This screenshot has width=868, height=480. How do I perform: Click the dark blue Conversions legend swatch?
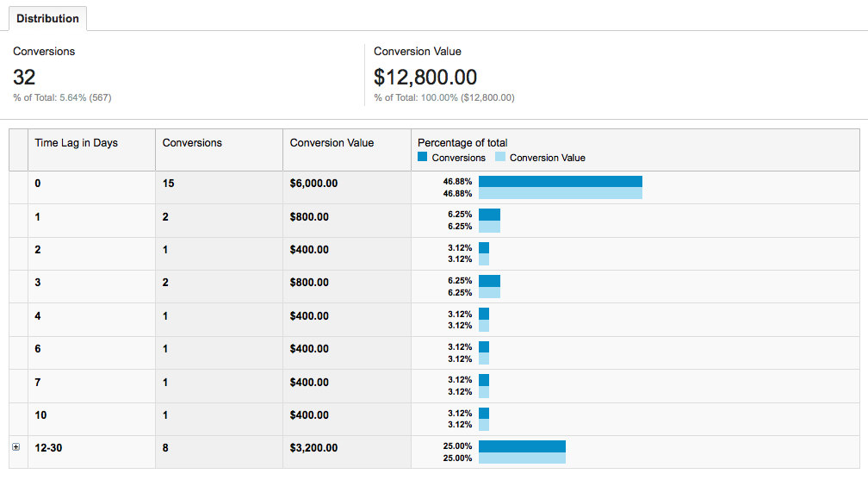(422, 158)
